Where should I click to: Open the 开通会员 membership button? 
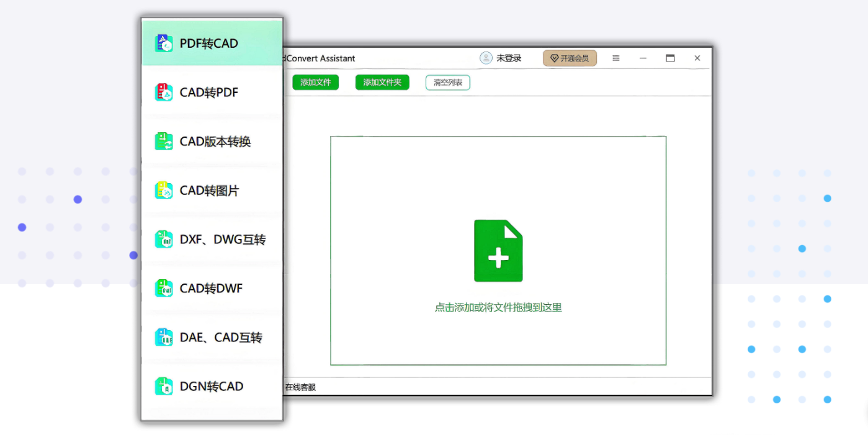pos(570,58)
